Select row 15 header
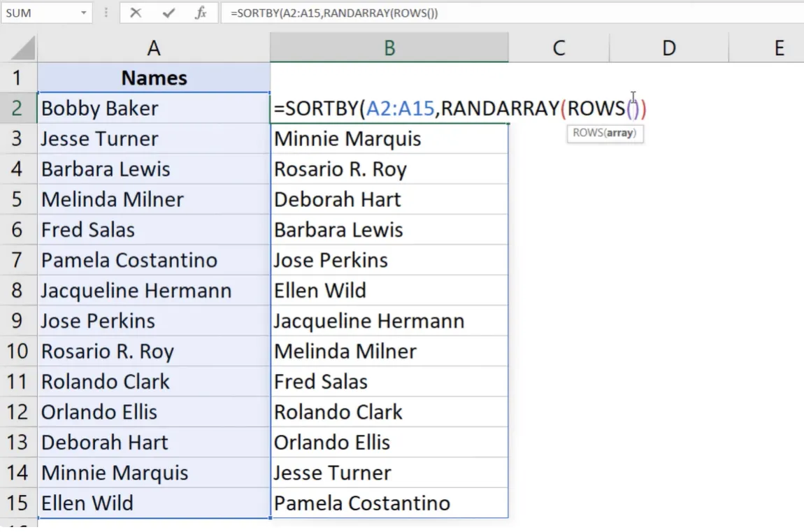The height and width of the screenshot is (532, 804). (17, 503)
